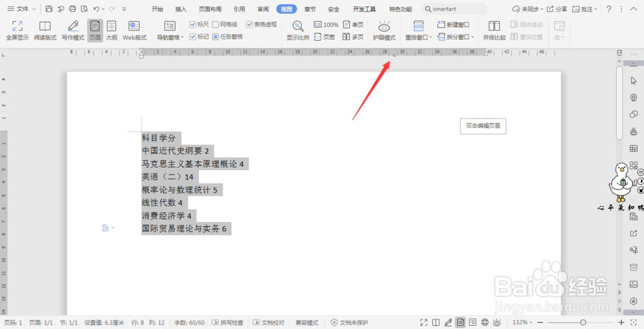Open the Review (审阅) tab
The image size is (644, 329).
point(263,9)
